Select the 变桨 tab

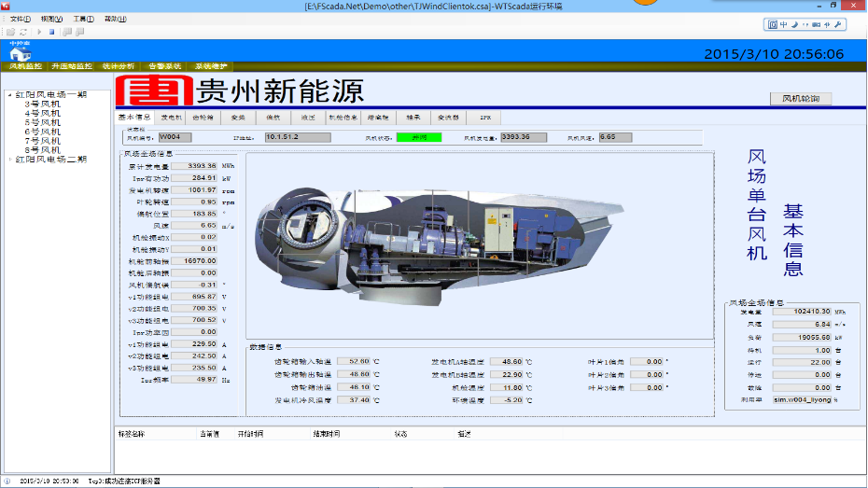(x=238, y=118)
